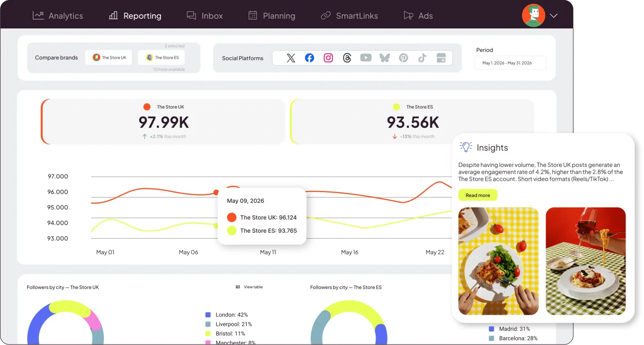Switch to the Reporting tab

click(135, 16)
